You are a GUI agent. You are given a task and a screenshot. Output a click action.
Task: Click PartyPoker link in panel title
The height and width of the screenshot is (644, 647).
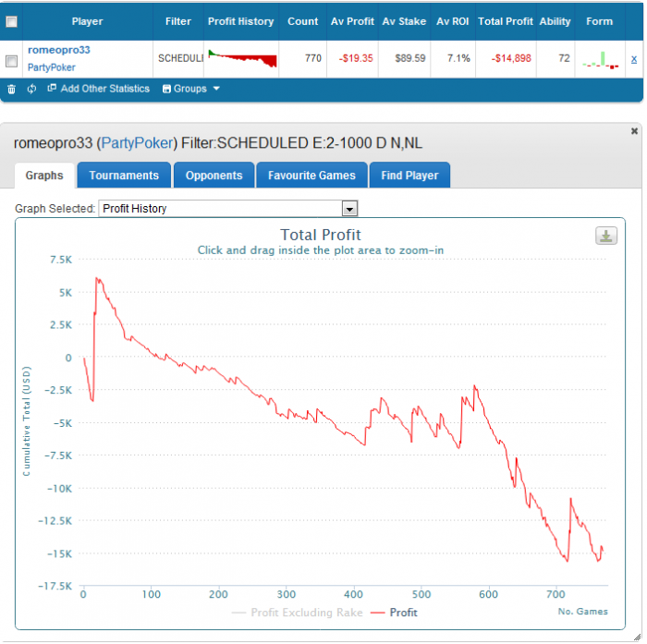137,143
